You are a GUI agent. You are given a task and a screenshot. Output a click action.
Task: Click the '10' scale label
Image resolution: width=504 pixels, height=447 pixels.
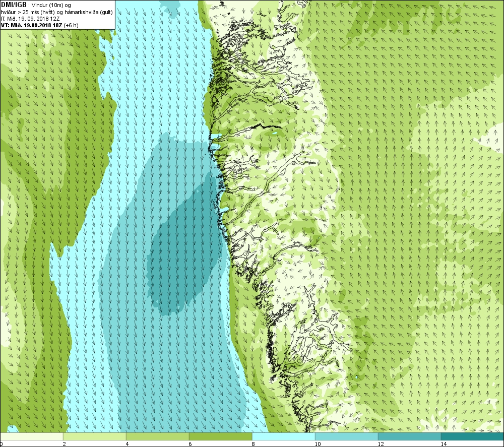click(x=318, y=444)
